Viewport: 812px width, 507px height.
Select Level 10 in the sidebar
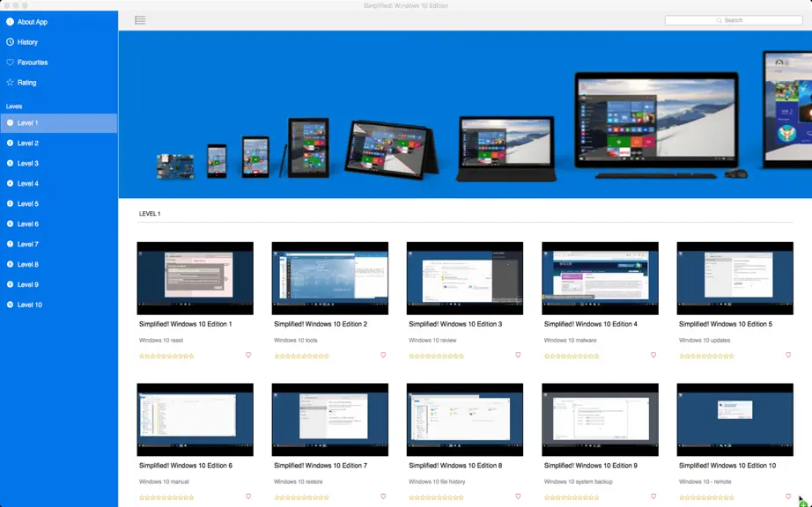pos(58,305)
